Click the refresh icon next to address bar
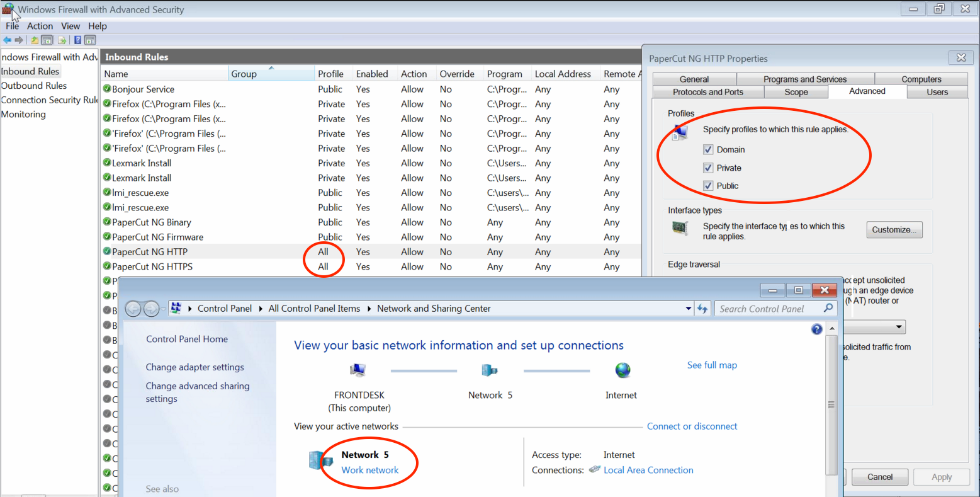 pyautogui.click(x=702, y=309)
